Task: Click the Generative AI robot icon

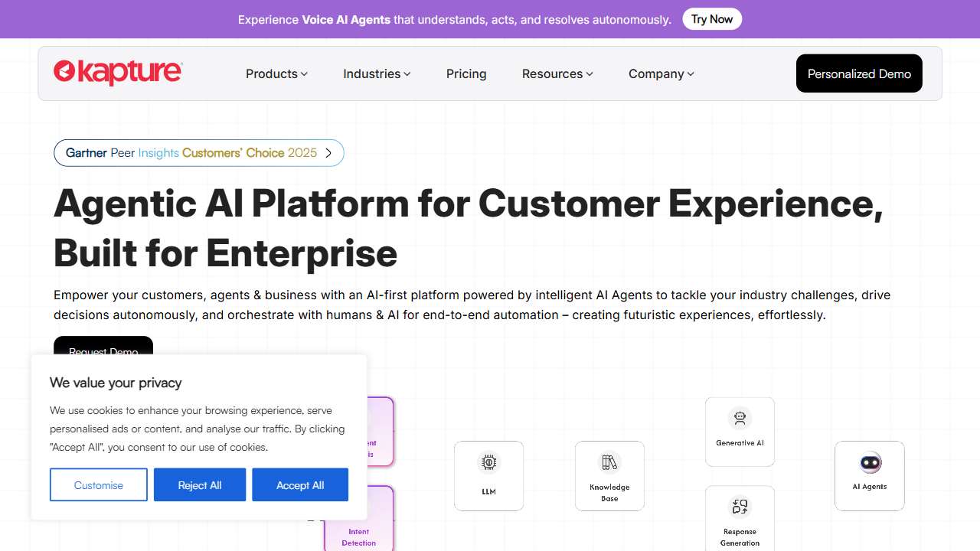Action: point(740,419)
